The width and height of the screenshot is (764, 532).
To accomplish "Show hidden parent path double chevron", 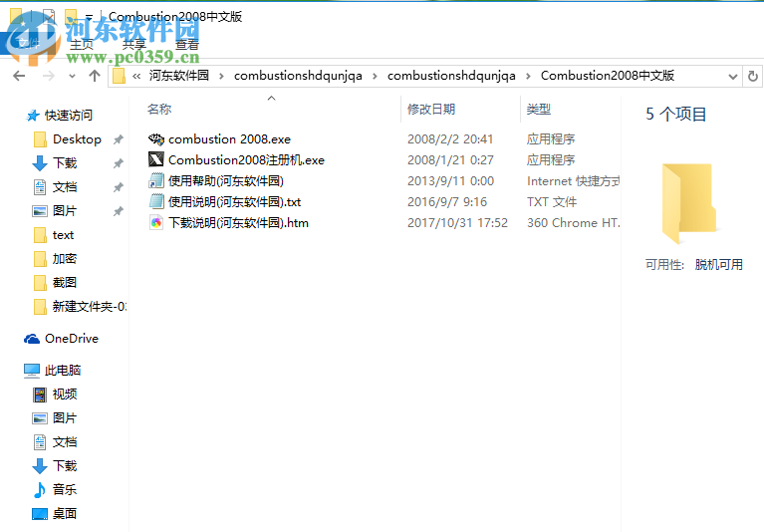I will (x=136, y=76).
